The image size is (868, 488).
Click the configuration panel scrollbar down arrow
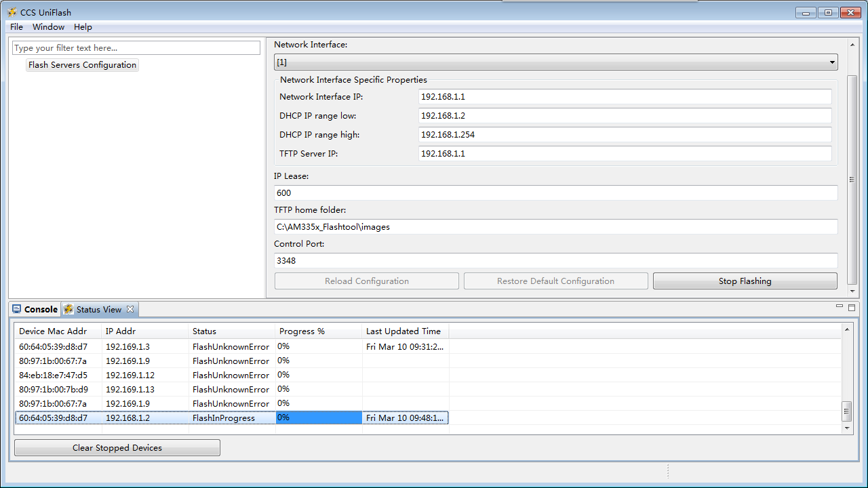[x=852, y=291]
